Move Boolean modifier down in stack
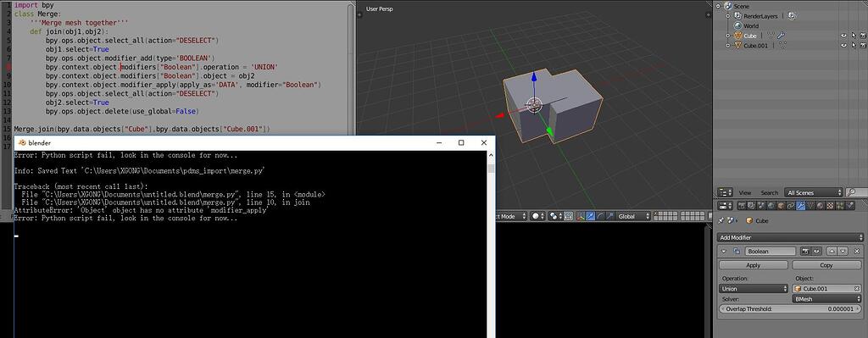Screen dimensions: 868x338 (843, 251)
